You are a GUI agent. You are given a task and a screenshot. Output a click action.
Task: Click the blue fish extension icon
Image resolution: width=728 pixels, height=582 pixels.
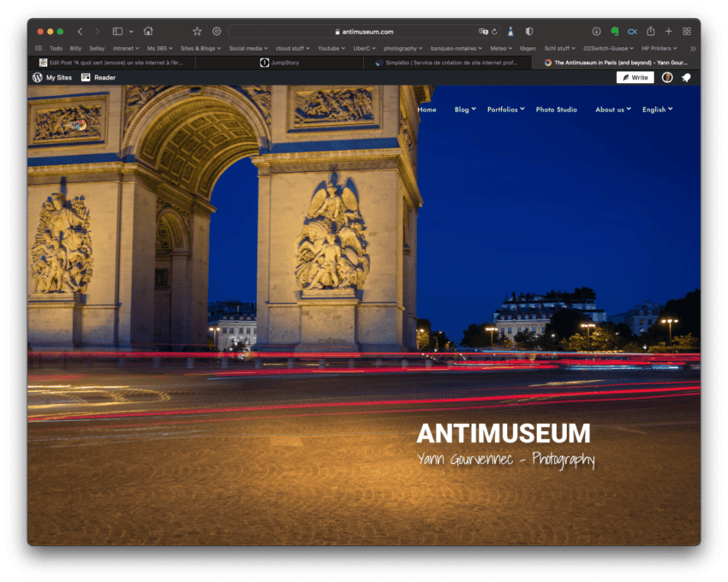[632, 32]
